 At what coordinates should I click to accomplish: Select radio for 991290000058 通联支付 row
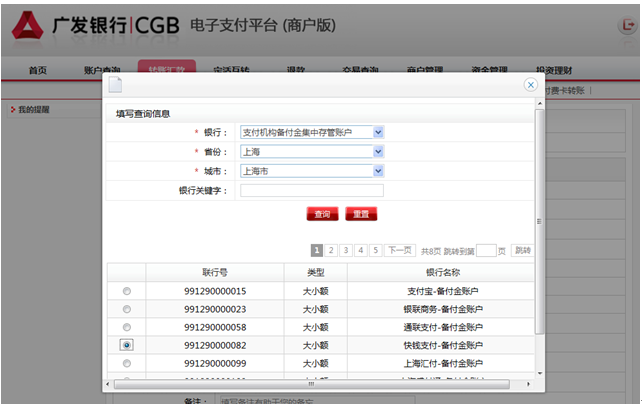coord(127,327)
